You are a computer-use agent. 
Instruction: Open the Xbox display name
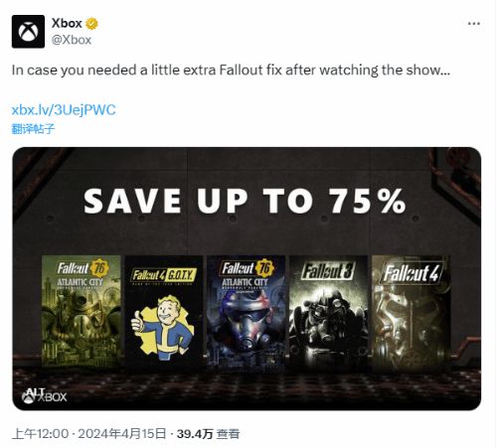click(67, 24)
